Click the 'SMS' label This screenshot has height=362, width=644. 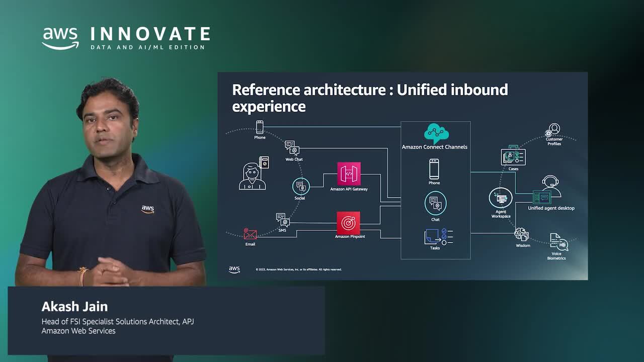tap(282, 230)
